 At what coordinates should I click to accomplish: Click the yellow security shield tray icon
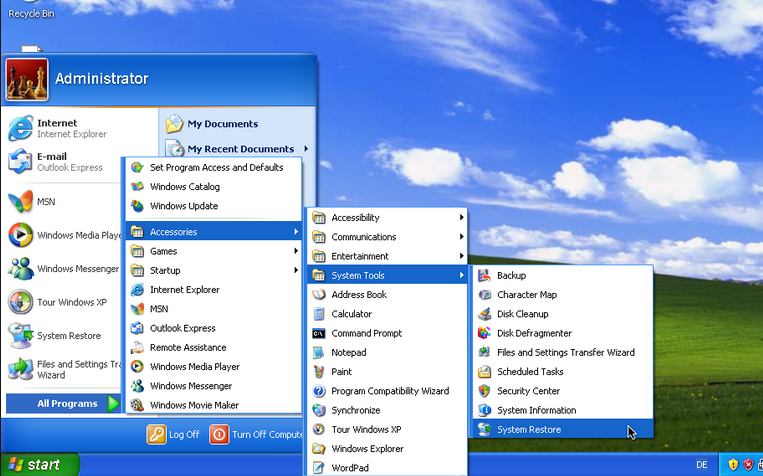click(733, 465)
